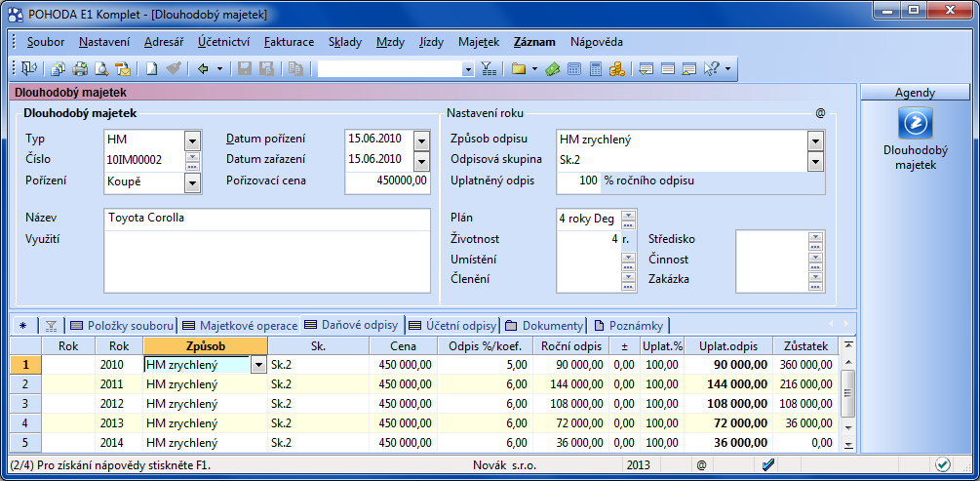The image size is (980, 481).
Task: Click the yellow folder icon in the toolbar
Action: [519, 68]
